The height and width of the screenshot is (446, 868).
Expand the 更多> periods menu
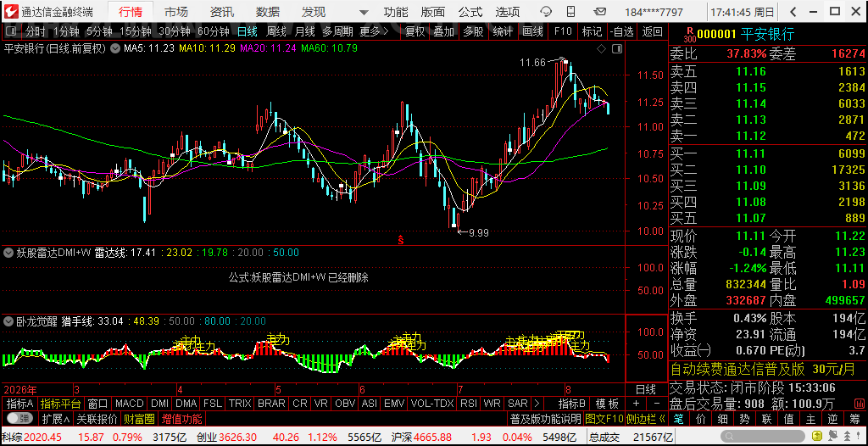click(x=374, y=31)
